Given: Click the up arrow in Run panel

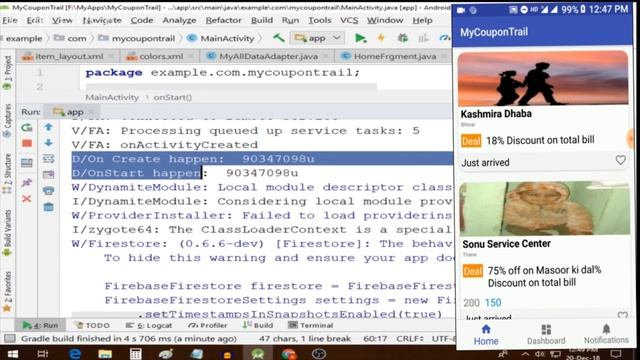Looking at the screenshot, I should pyautogui.click(x=49, y=127).
